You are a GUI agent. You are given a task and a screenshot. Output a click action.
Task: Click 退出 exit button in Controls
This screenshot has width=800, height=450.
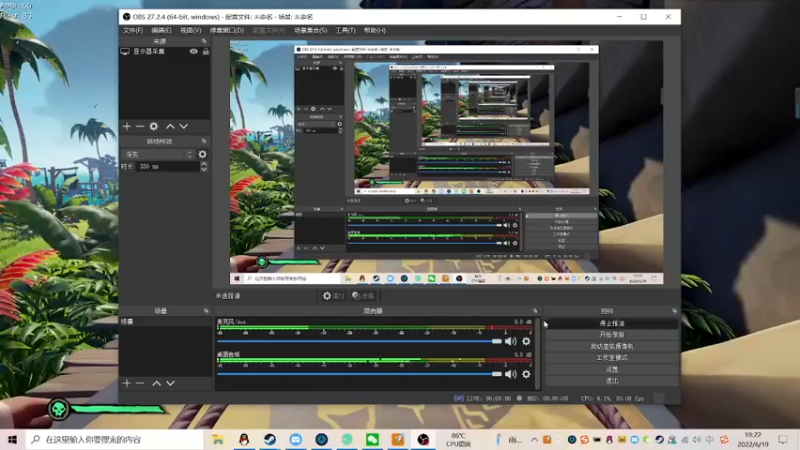612,381
